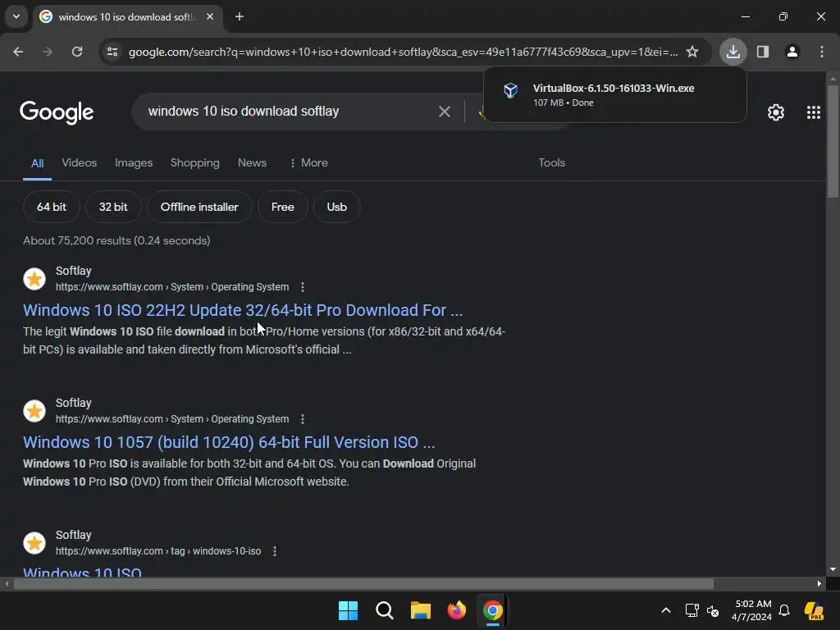
Task: Go to Google logo homepage
Action: [57, 112]
